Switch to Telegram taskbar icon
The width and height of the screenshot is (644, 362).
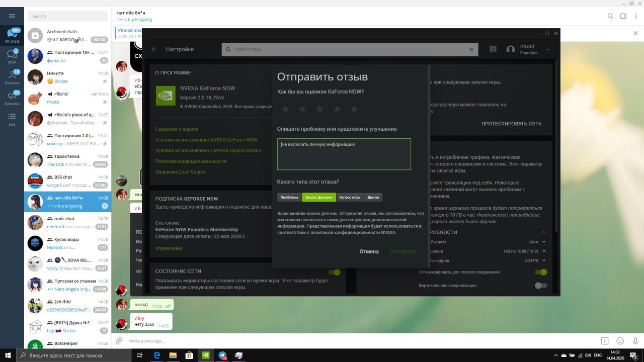point(222,355)
